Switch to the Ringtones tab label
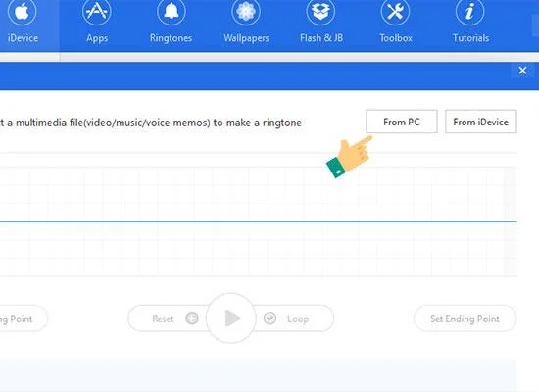This screenshot has height=392, width=539. pos(171,38)
